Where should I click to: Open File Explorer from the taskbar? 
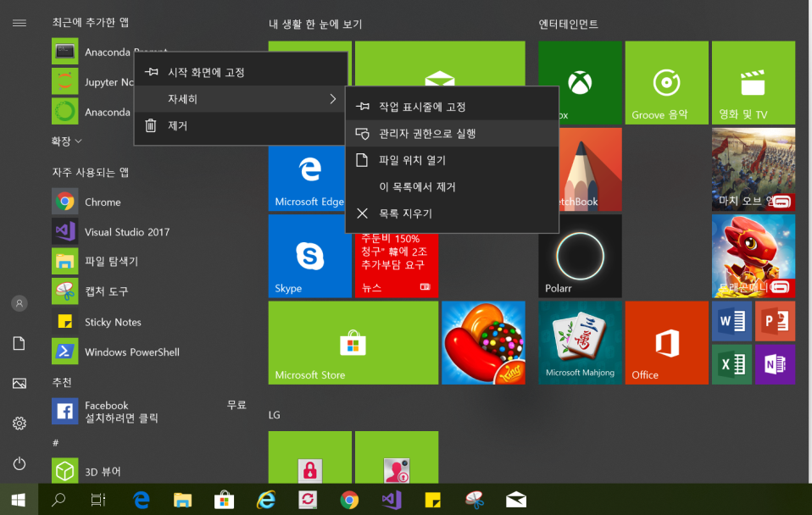coord(182,500)
